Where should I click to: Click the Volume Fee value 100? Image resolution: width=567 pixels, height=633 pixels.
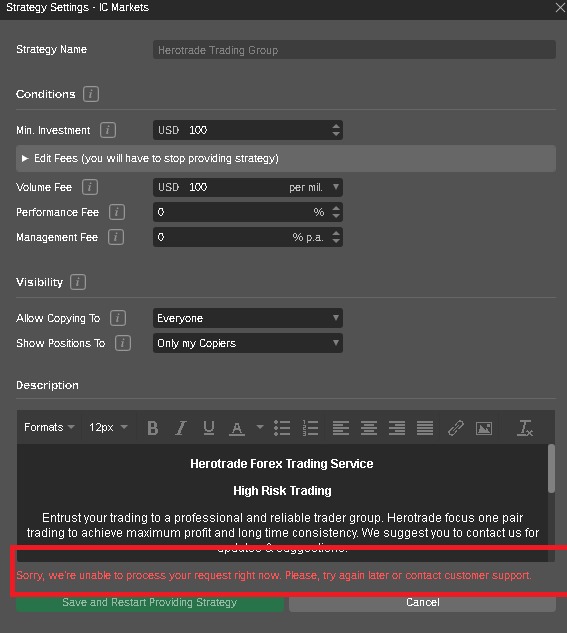(x=198, y=187)
